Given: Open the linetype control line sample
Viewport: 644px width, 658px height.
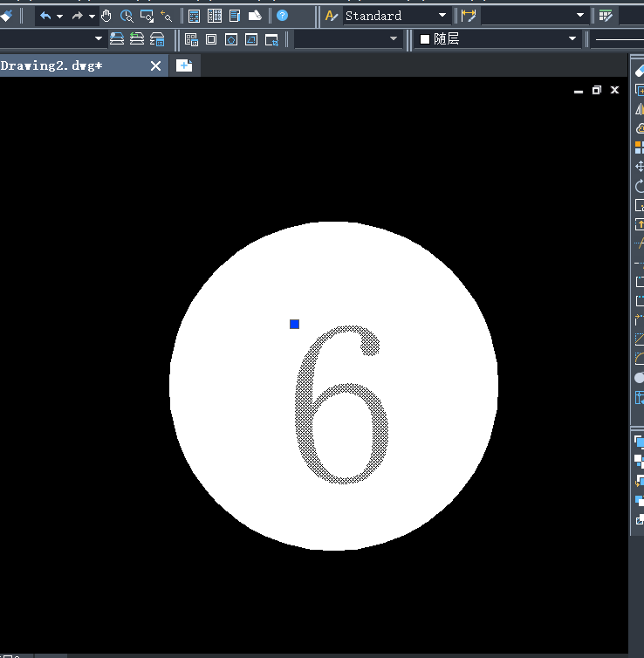Looking at the screenshot, I should (620, 39).
